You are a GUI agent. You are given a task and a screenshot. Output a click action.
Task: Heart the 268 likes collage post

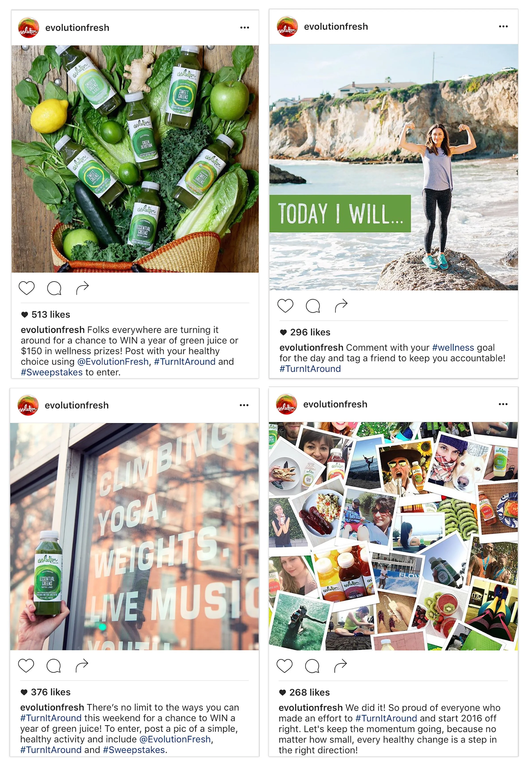point(285,666)
